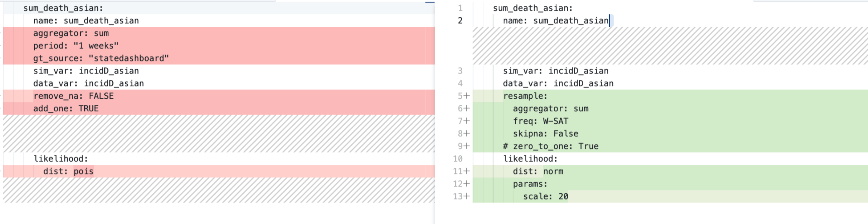Click the highlighted word 'norm' in right pane
Viewport: 868px width, 224px height.
tap(553, 171)
